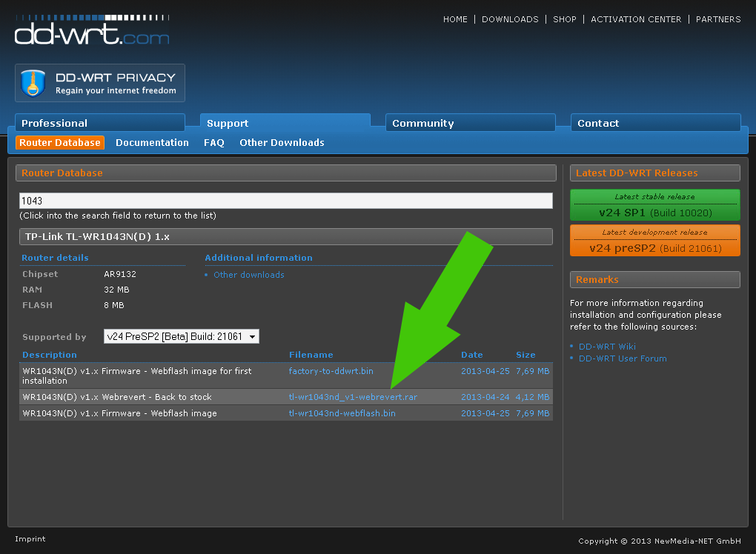Click the 4,12 MB size cell
Screen dimensions: 756x554
click(x=532, y=397)
